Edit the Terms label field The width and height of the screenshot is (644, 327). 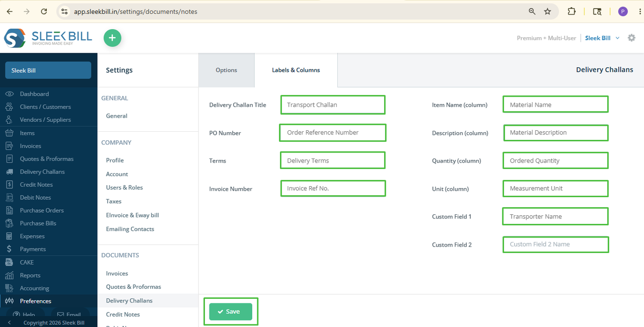click(x=333, y=160)
